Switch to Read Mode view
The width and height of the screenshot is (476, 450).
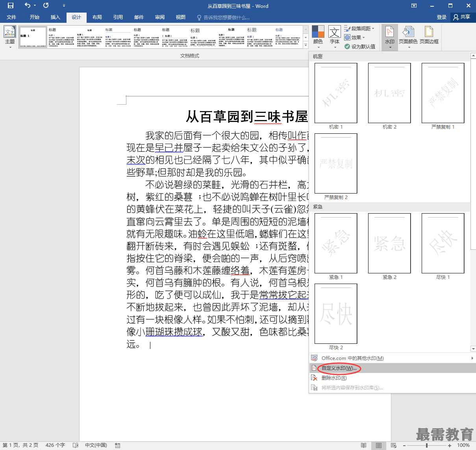(363, 445)
